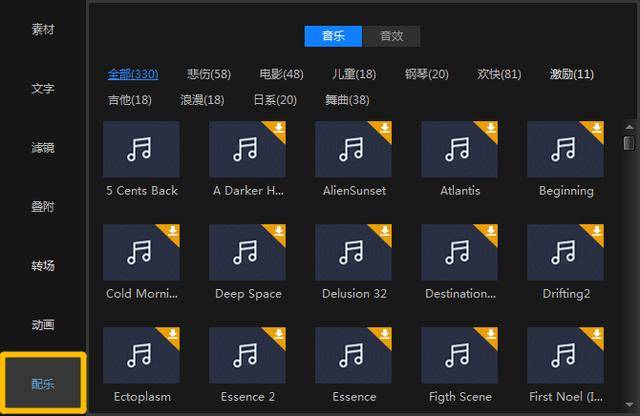Download the Cold Morni... track

click(x=172, y=231)
